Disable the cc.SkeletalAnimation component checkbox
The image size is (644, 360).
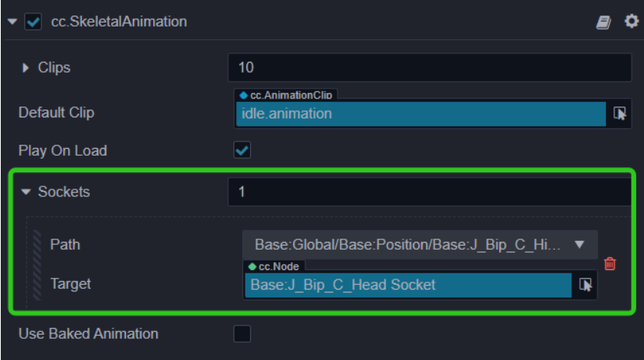tap(34, 22)
